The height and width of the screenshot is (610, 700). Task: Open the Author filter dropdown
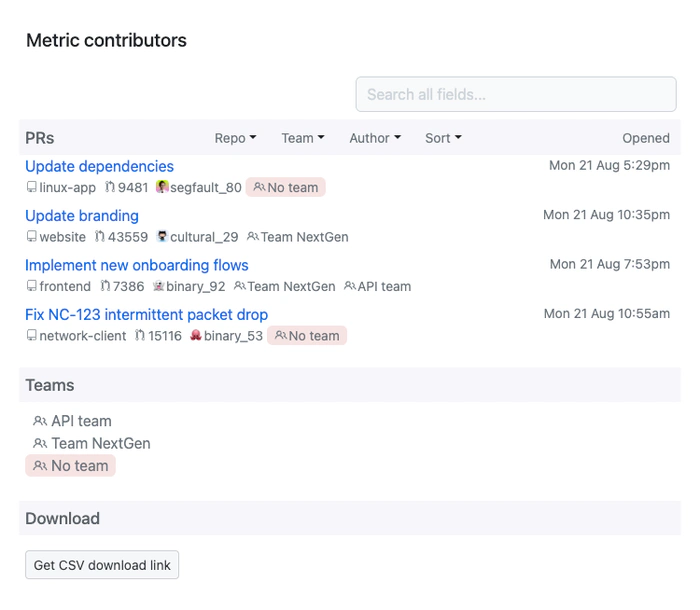374,138
